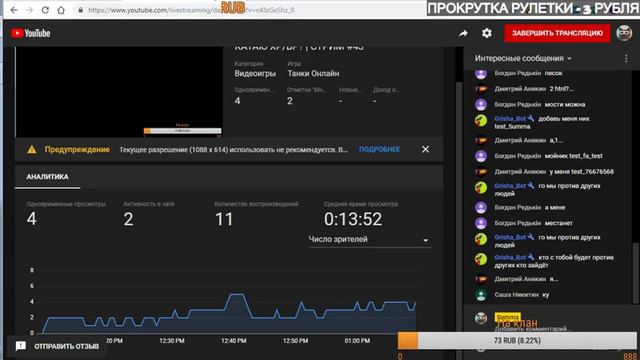Click own avatar beside chat comment box
Image resolution: width=640 pixels, height=360 pixels.
tap(481, 318)
